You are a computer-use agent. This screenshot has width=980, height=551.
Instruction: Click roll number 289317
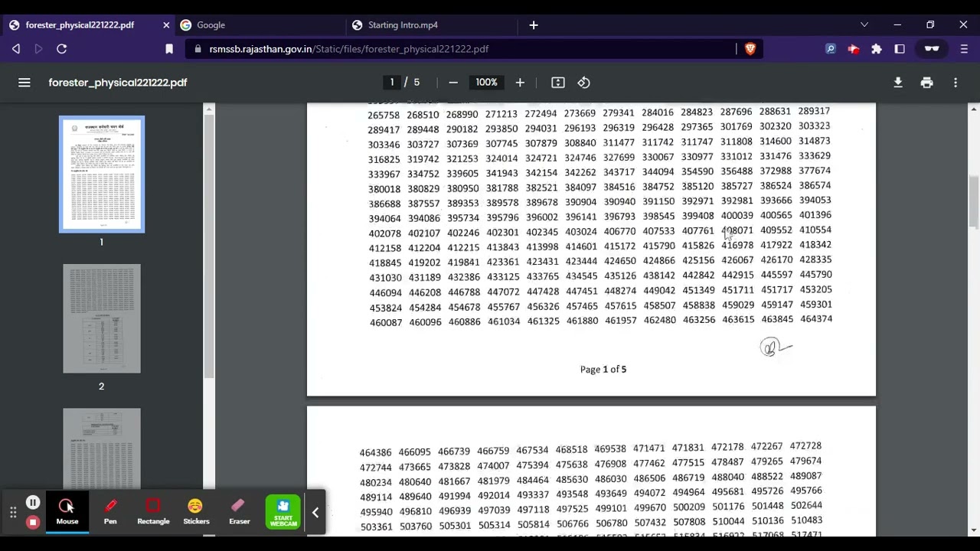(814, 112)
